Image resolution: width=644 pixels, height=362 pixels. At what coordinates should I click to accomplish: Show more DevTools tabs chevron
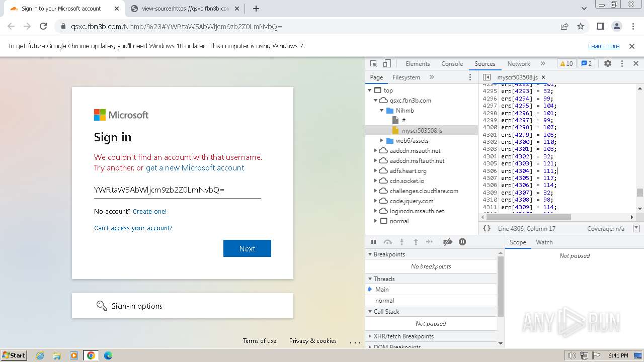point(543,64)
